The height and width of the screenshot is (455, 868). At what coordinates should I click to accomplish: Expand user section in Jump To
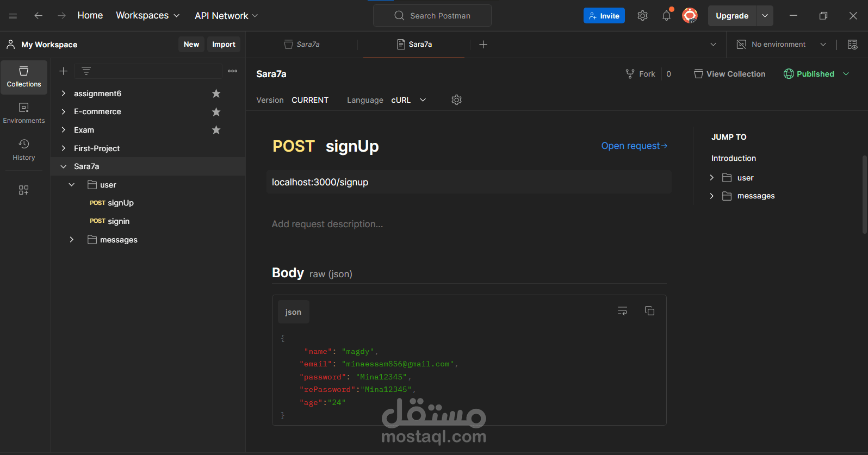click(711, 178)
